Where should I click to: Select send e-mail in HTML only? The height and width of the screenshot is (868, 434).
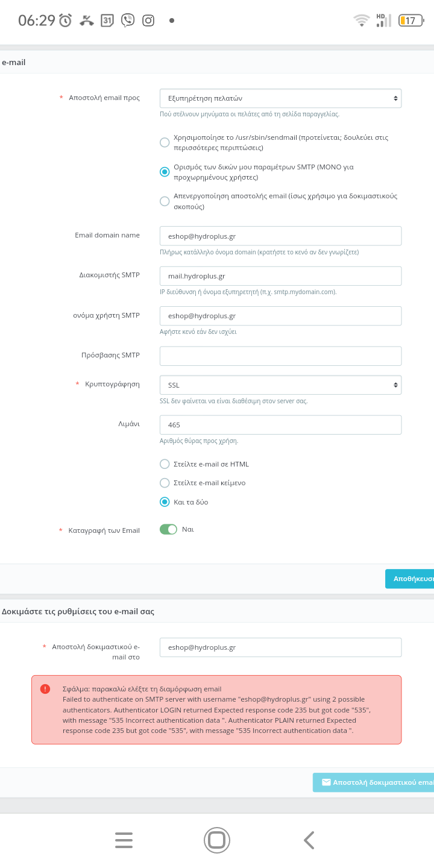click(165, 464)
